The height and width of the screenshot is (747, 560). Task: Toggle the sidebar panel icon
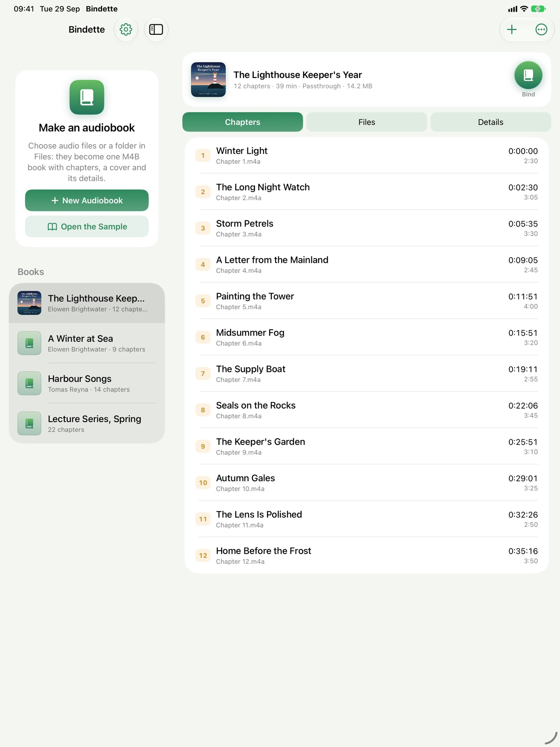pyautogui.click(x=156, y=30)
